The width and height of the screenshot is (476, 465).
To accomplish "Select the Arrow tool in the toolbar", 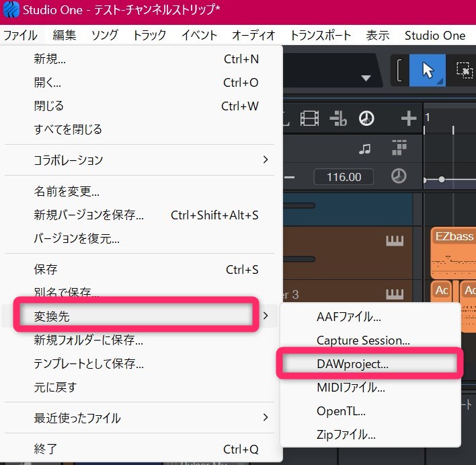I will (x=427, y=70).
